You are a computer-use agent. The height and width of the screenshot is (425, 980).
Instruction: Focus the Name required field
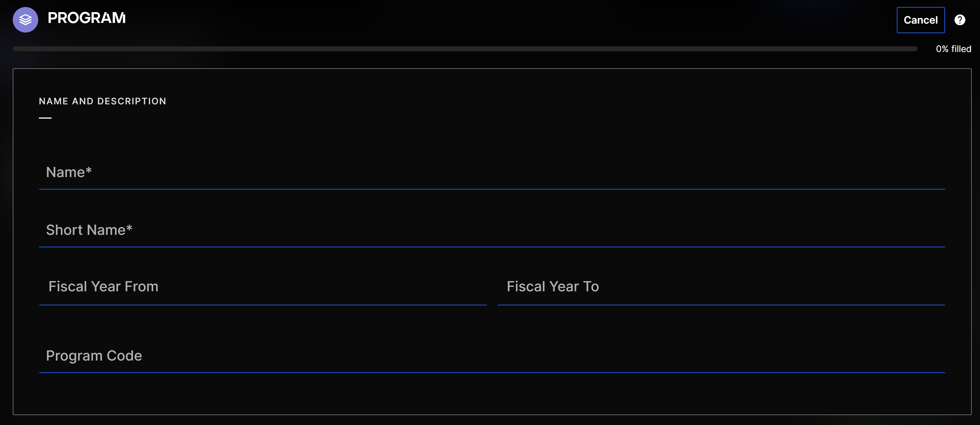point(491,173)
